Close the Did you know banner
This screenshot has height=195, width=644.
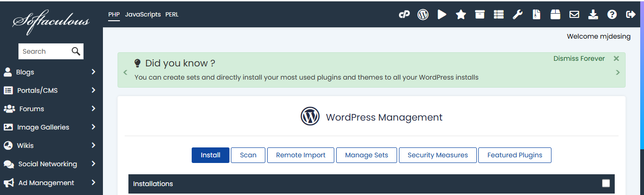click(x=616, y=58)
